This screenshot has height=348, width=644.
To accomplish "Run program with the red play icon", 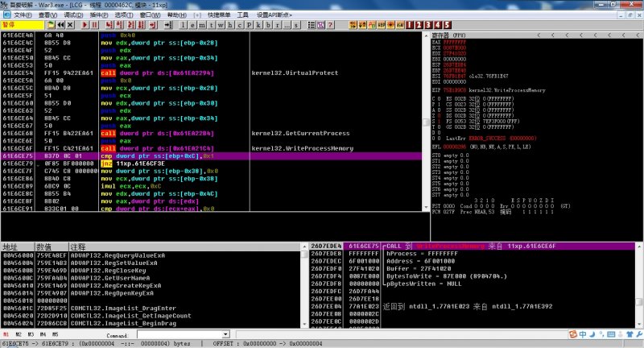I will 85,25.
